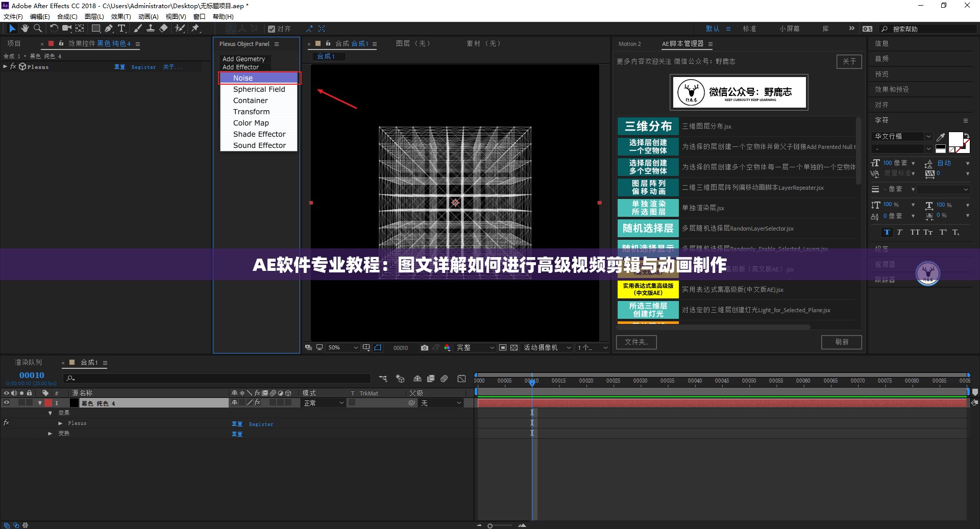Image resolution: width=980 pixels, height=529 pixels.
Task: Click the white fill color swatch
Action: pyautogui.click(x=955, y=139)
